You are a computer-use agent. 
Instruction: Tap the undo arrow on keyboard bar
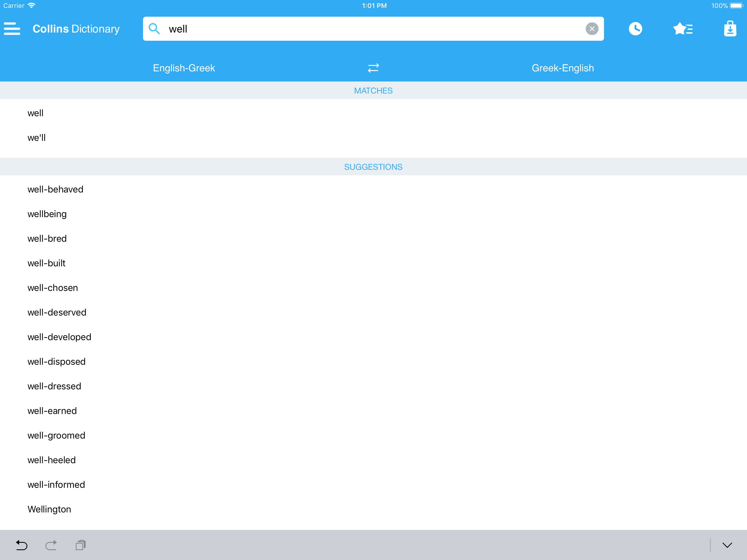pos(22,545)
